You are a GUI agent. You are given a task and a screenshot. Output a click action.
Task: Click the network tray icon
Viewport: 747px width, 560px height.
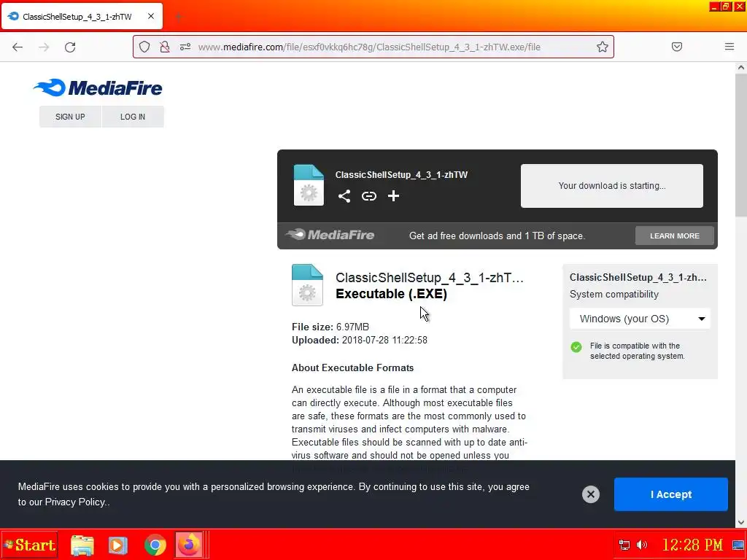tap(624, 545)
